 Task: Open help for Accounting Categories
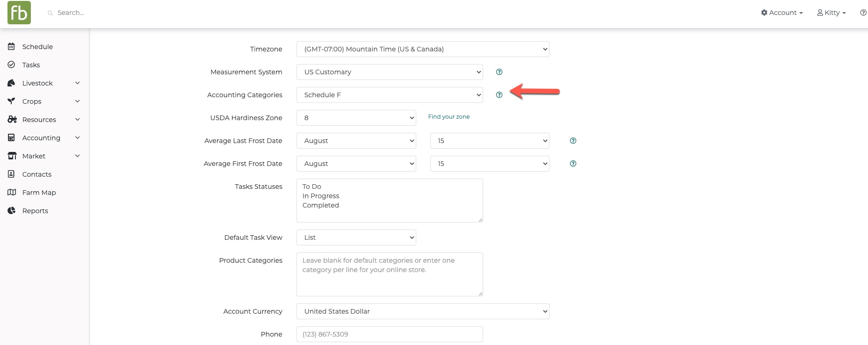499,95
